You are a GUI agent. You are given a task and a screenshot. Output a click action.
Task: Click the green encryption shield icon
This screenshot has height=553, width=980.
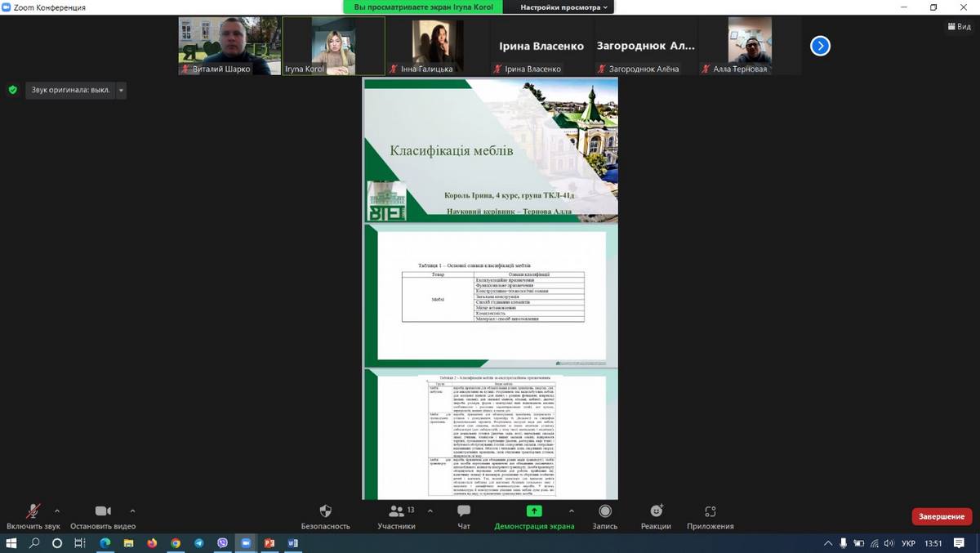(x=12, y=90)
